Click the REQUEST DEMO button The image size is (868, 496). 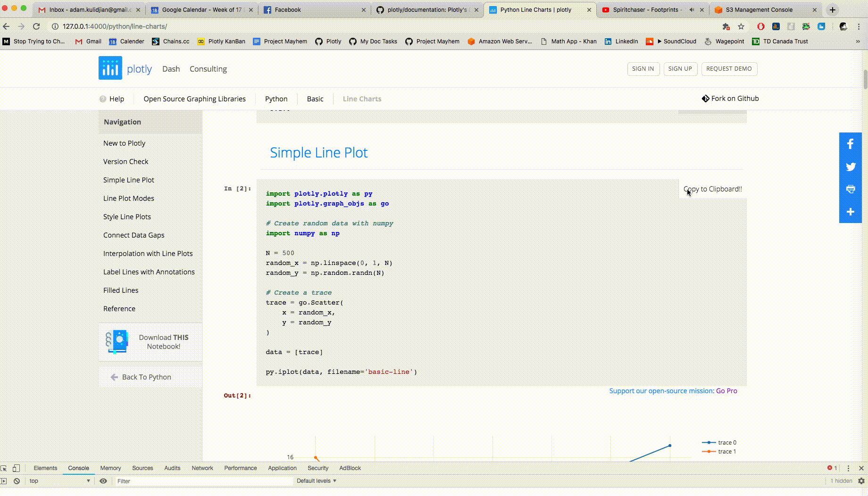(729, 69)
